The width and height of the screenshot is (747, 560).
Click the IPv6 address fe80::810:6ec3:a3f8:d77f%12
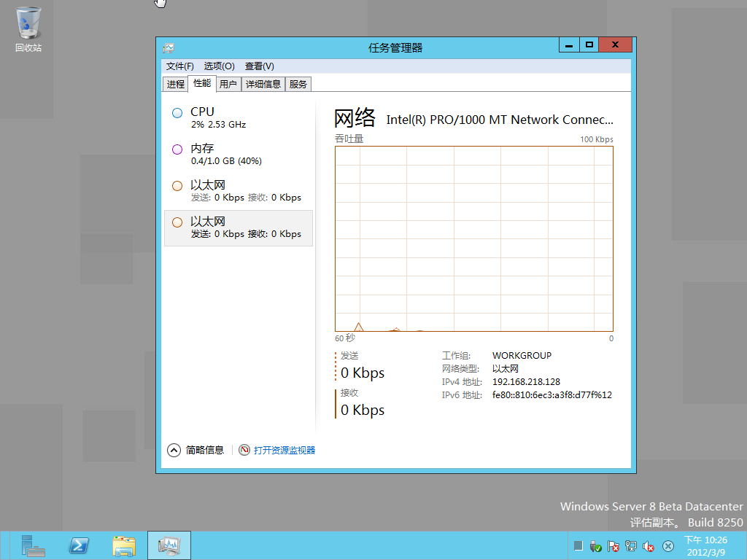(551, 394)
